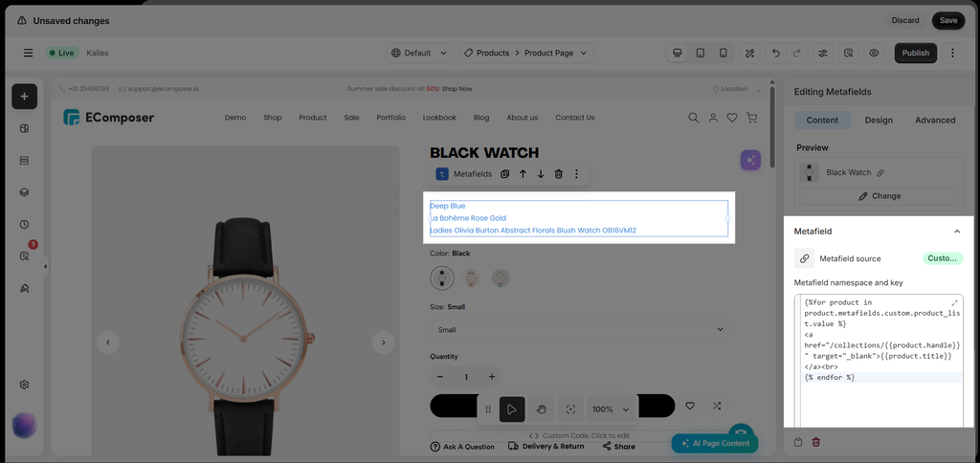The width and height of the screenshot is (980, 463).
Task: Open the 100% zoom dropdown
Action: click(x=611, y=409)
